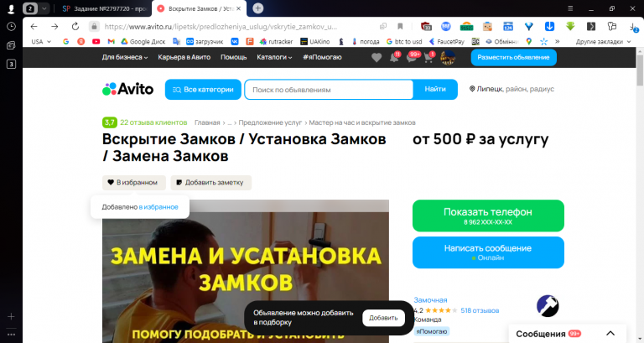The width and height of the screenshot is (644, 343).
Task: Open the Google Диск bookmark
Action: click(x=143, y=41)
